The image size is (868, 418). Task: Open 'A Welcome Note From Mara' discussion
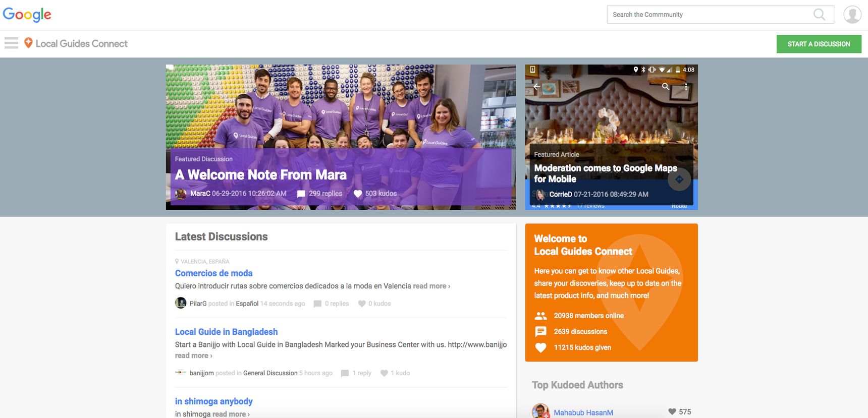(x=260, y=175)
